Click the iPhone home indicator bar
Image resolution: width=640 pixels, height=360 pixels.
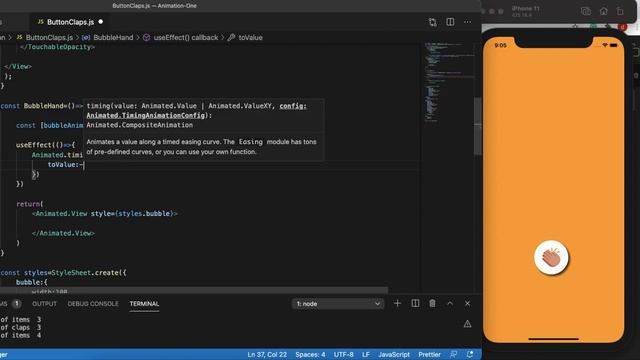click(x=553, y=339)
